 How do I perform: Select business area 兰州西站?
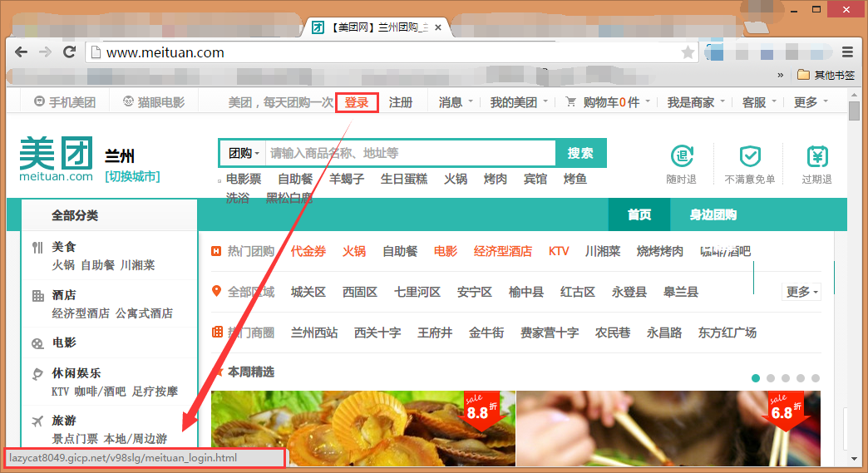(314, 333)
